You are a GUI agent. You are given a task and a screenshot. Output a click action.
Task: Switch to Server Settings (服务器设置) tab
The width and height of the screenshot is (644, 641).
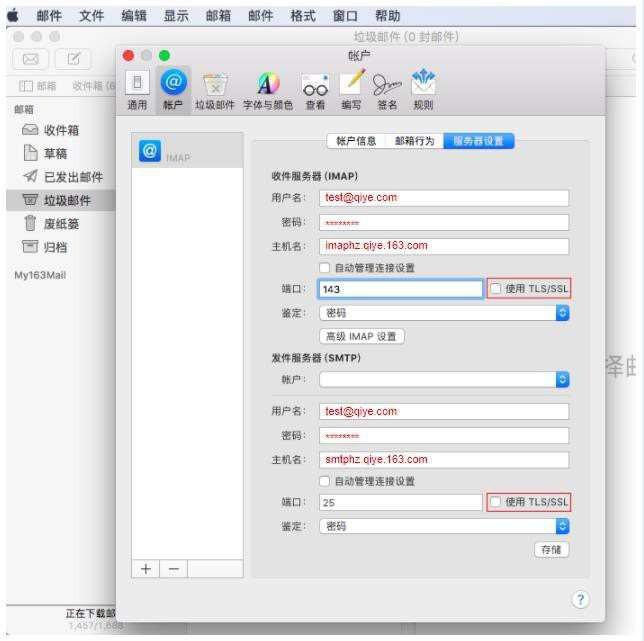pos(478,141)
